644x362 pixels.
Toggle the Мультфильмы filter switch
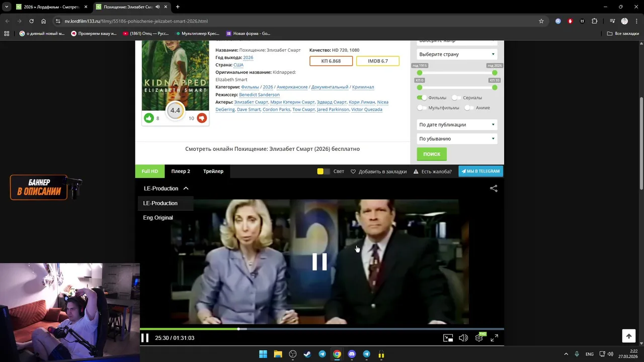tap(422, 108)
